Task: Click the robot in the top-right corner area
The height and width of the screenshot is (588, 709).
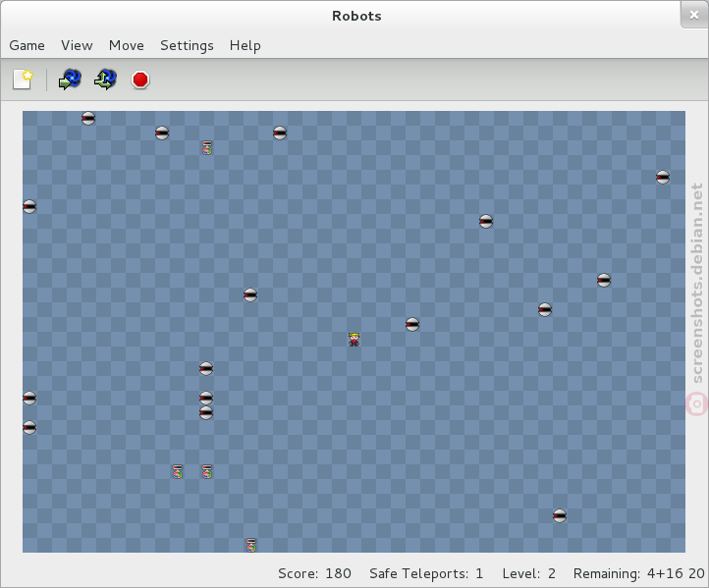Action: [663, 177]
